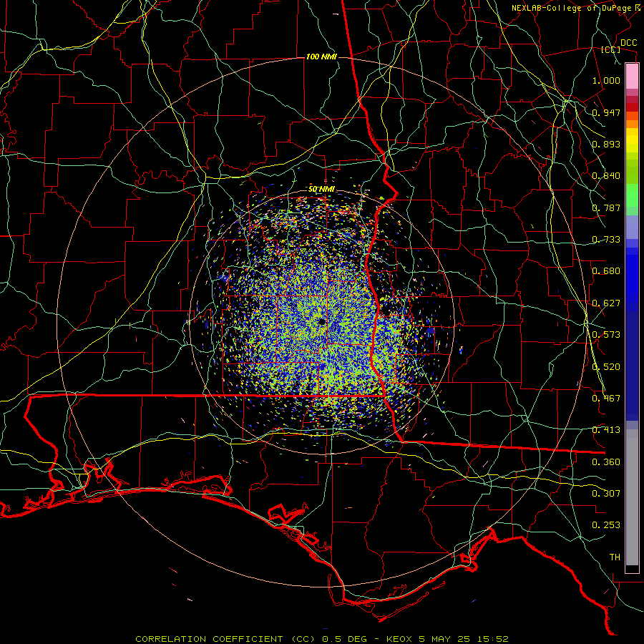Click the 0.307 color scale value

coord(606,494)
